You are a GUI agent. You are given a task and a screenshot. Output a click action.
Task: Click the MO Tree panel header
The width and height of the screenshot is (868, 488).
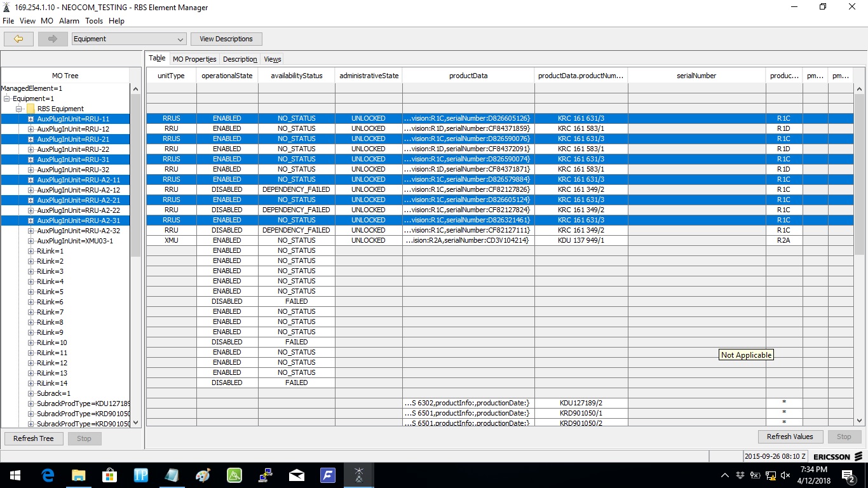click(65, 76)
